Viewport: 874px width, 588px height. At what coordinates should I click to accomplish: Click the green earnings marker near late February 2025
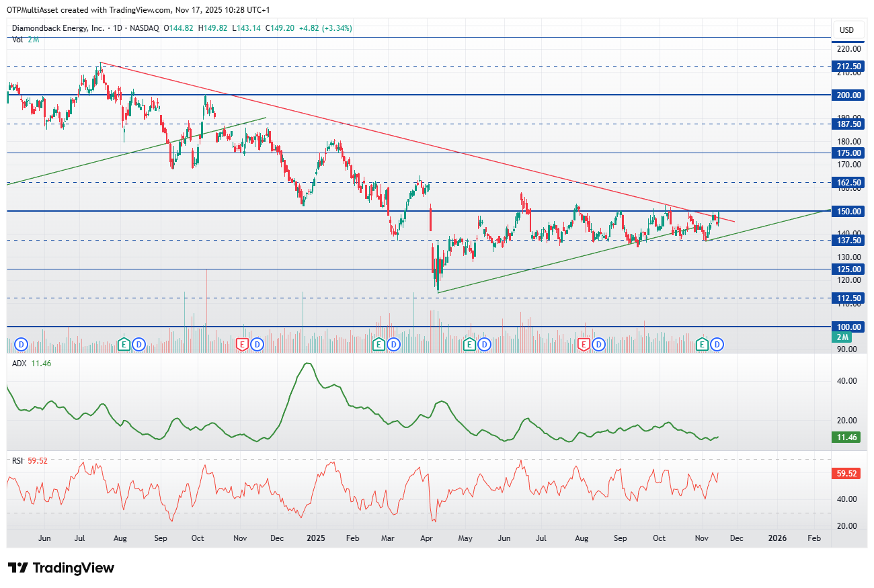(x=379, y=344)
